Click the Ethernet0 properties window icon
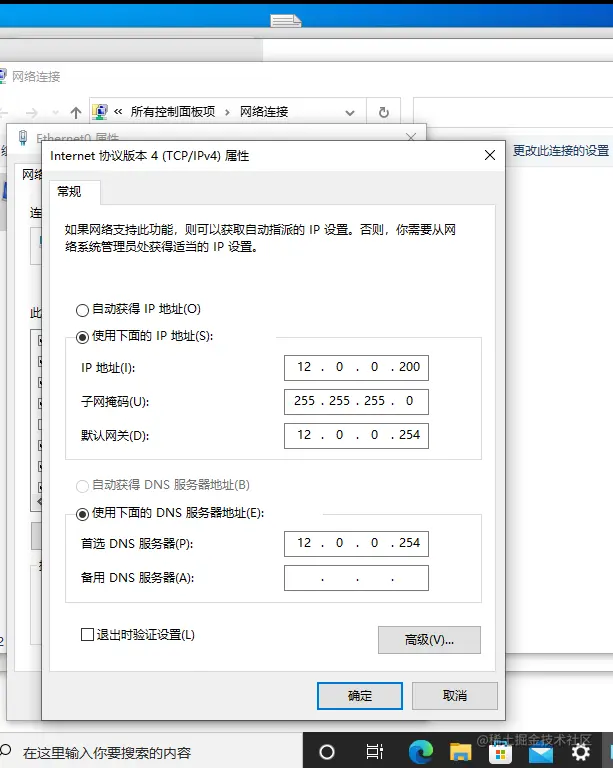The image size is (613, 768). tap(23, 138)
